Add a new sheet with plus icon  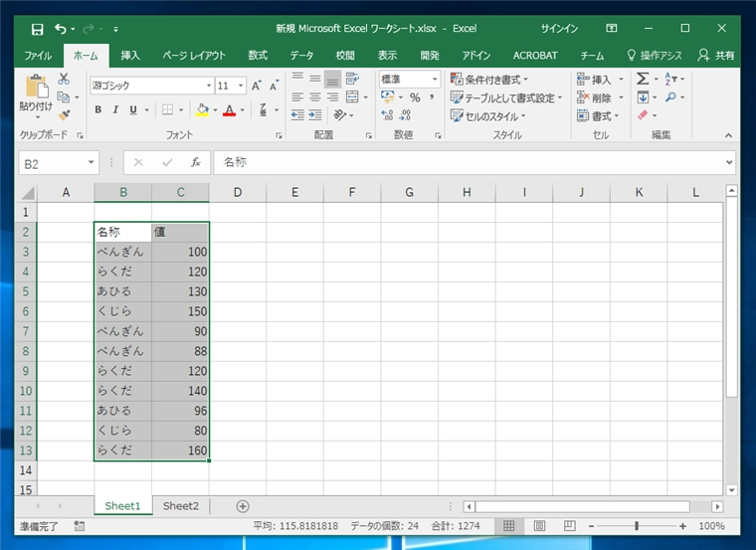243,506
